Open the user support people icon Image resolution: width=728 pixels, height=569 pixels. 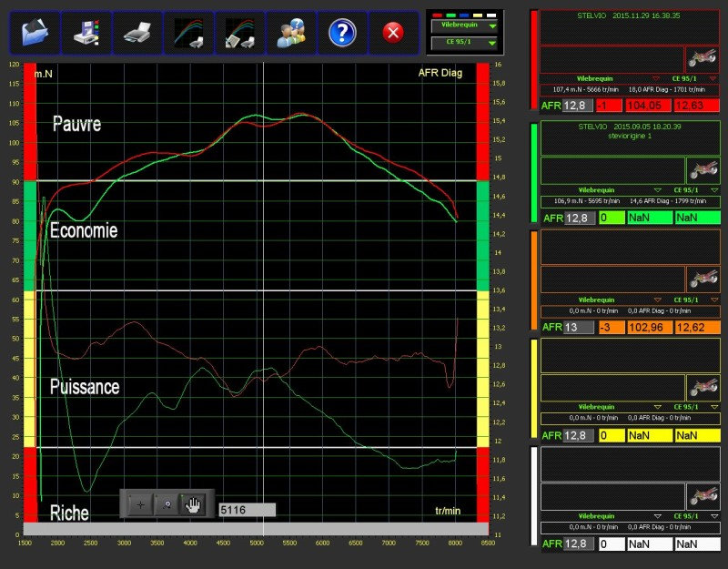coord(291,33)
